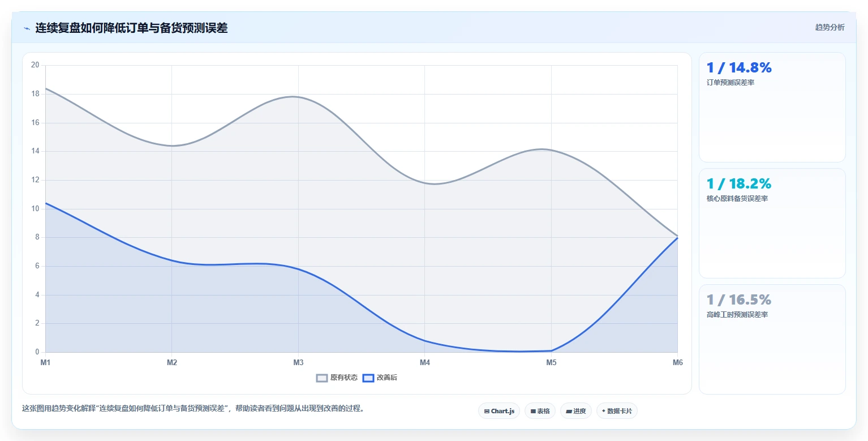Screen dimensions: 868x441
Task: Click the icon in the 进度 tag
Action: 569,412
